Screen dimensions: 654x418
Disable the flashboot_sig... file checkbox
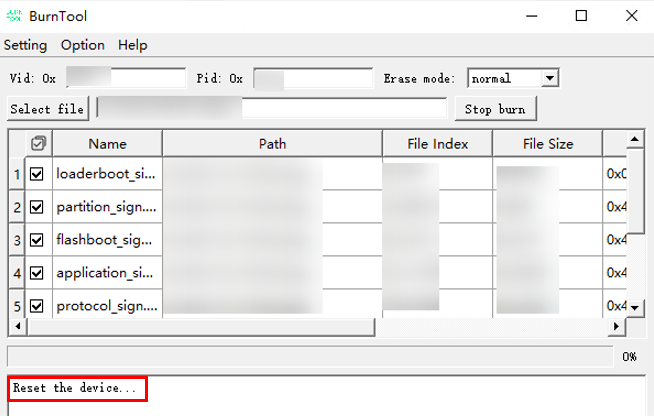pos(38,240)
